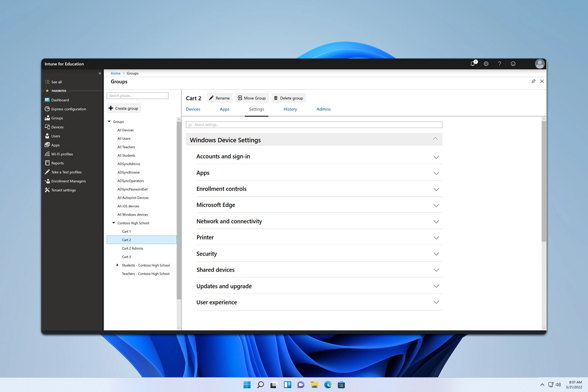Switch to the Devices tab

click(193, 109)
